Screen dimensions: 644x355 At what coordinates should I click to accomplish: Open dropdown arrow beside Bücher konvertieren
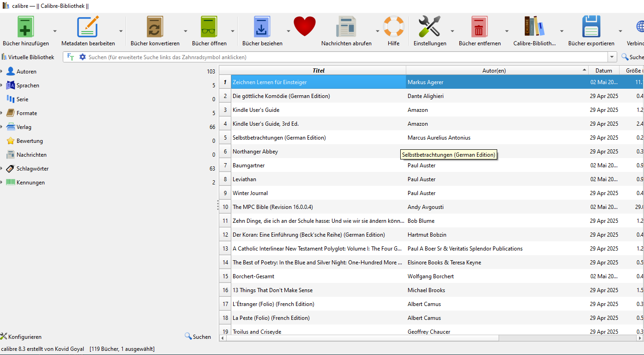point(186,31)
